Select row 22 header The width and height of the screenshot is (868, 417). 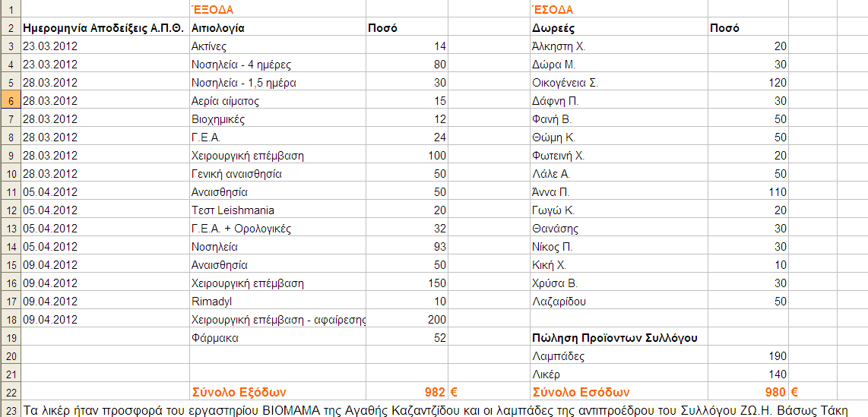click(x=11, y=393)
